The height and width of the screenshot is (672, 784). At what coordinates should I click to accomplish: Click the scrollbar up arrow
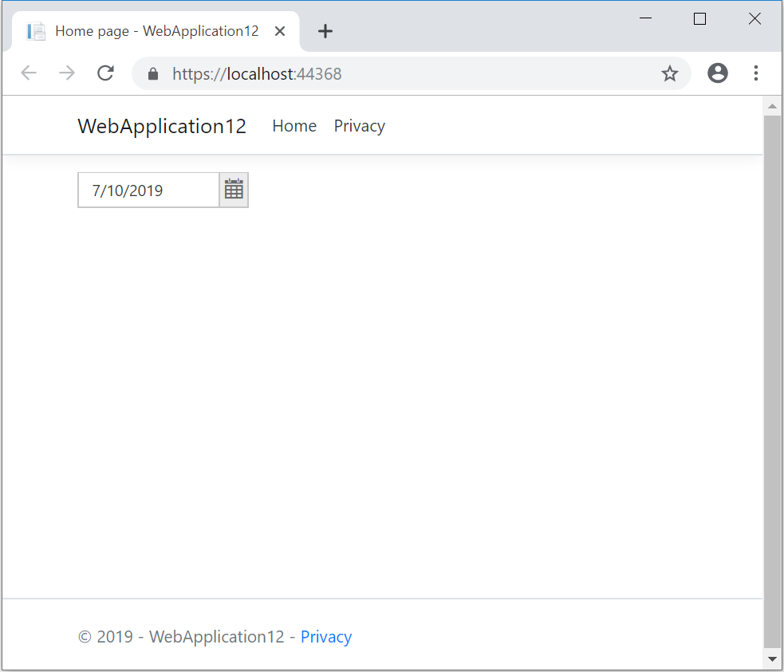pos(772,106)
